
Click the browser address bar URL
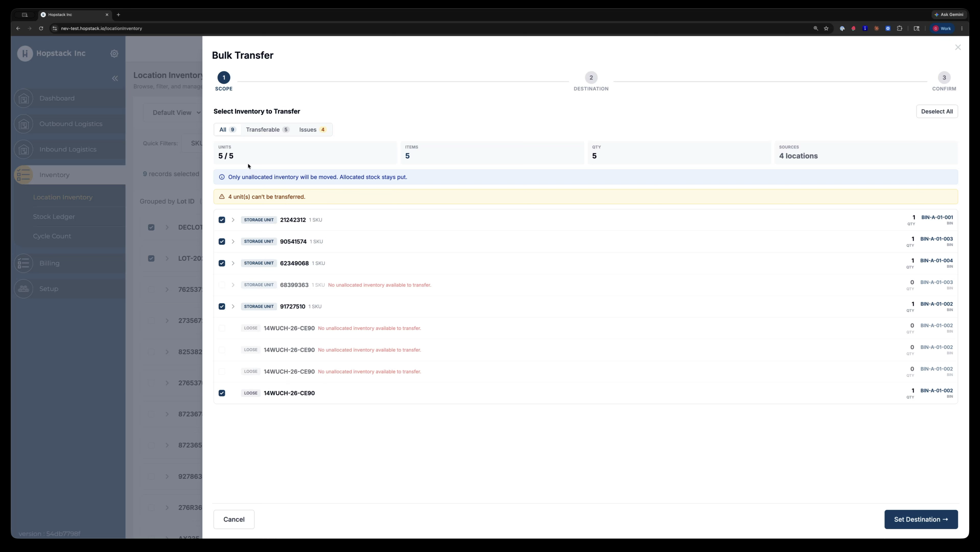tap(102, 29)
